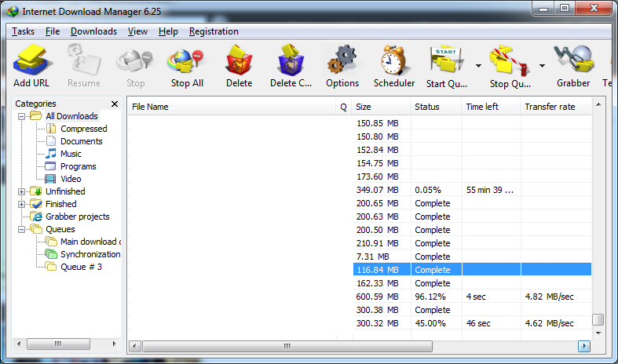
Task: Click the download list horizontal scrollbar thumb
Action: (x=287, y=346)
